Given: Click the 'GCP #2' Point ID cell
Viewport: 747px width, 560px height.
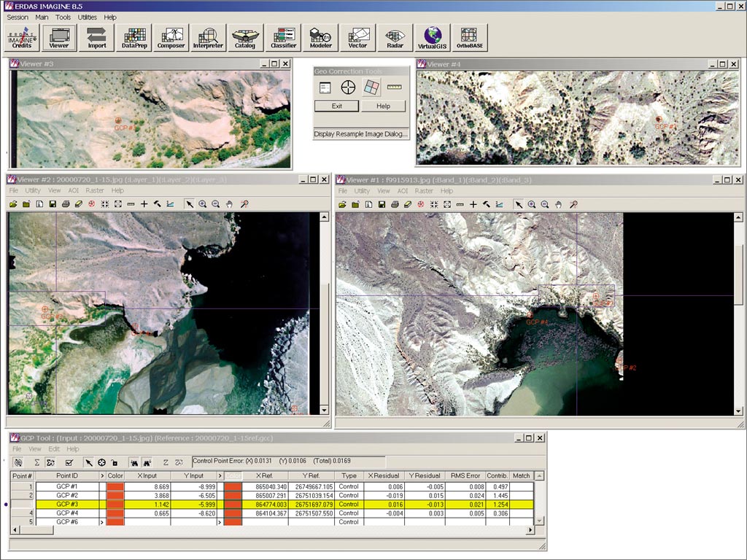Looking at the screenshot, I should pos(67,496).
